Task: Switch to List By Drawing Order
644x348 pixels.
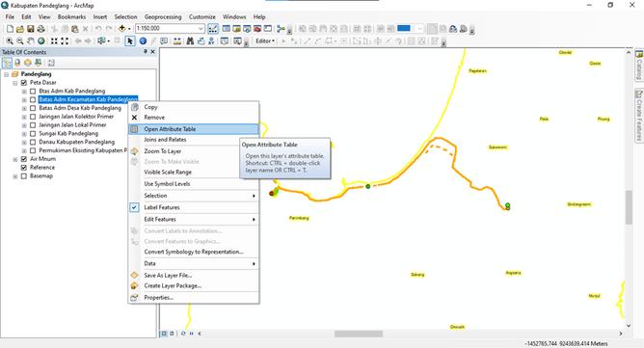Action: (x=7, y=63)
